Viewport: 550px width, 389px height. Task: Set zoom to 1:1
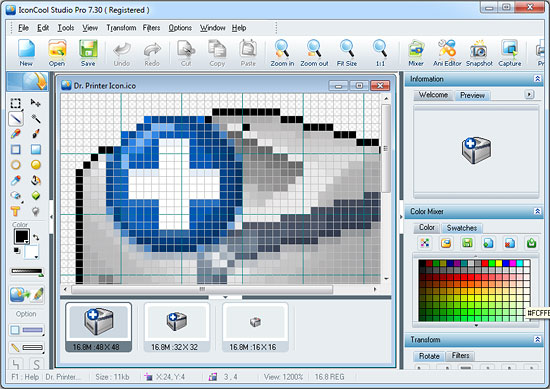click(380, 53)
